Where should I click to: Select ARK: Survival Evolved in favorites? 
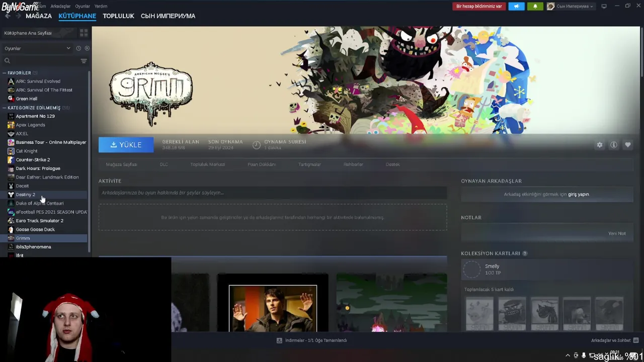pos(38,81)
